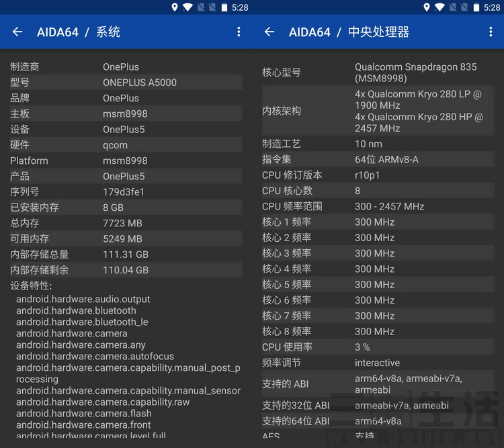Select android.hardware.camera.flash feature
The height and width of the screenshot is (448, 504).
83,413
